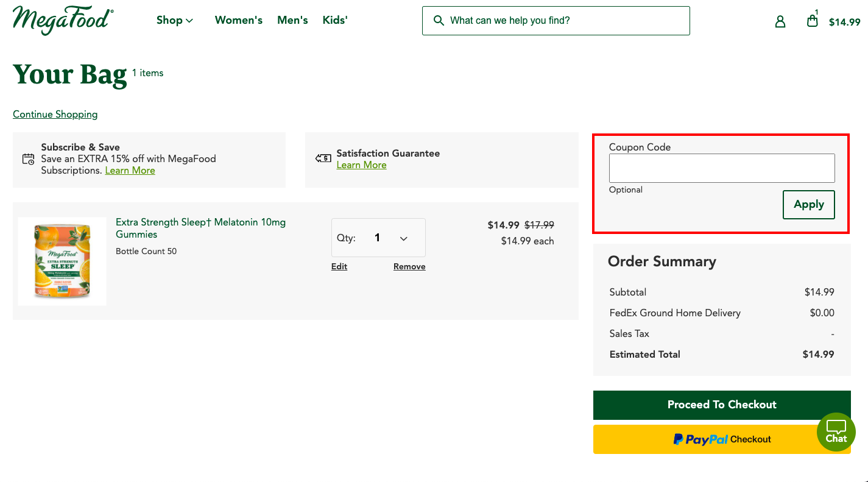This screenshot has width=868, height=482.
Task: Go to the Men's category
Action: pos(292,20)
